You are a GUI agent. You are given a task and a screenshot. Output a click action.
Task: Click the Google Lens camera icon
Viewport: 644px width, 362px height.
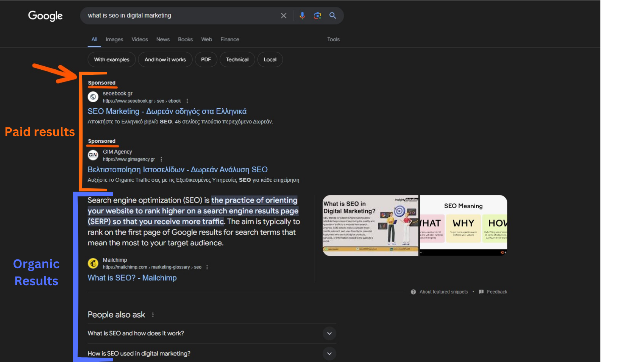tap(317, 15)
